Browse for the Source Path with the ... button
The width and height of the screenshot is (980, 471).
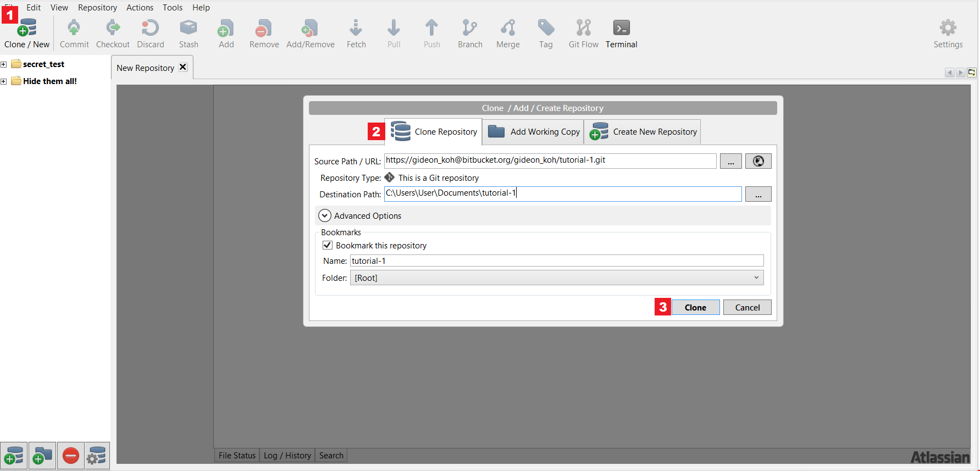(x=730, y=161)
